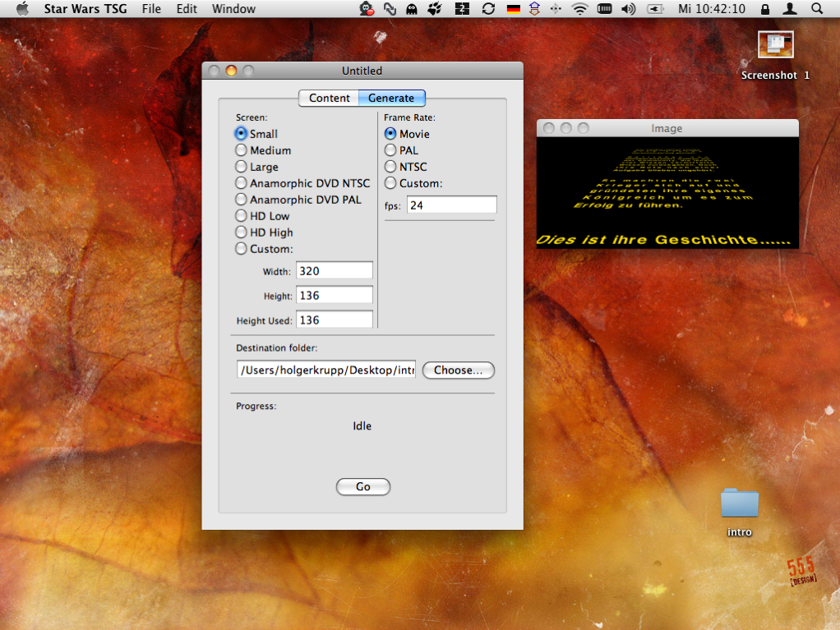Open the volume speaker icon

pos(629,8)
